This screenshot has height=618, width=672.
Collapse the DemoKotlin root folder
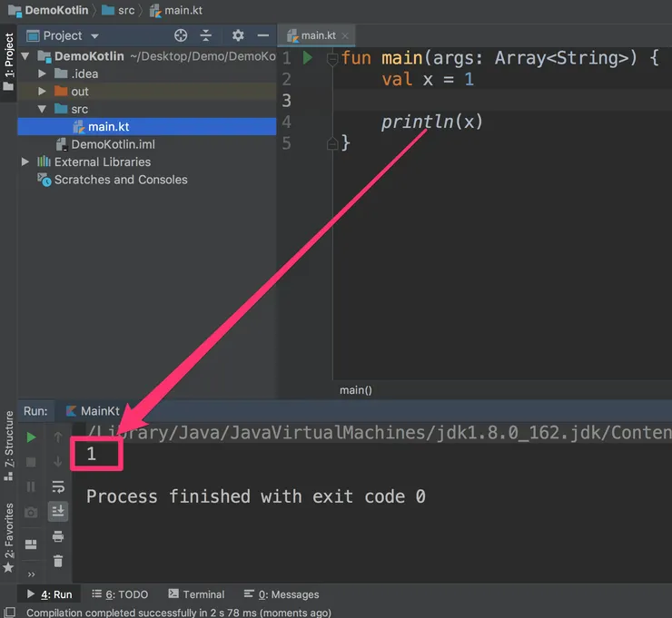click(x=25, y=56)
